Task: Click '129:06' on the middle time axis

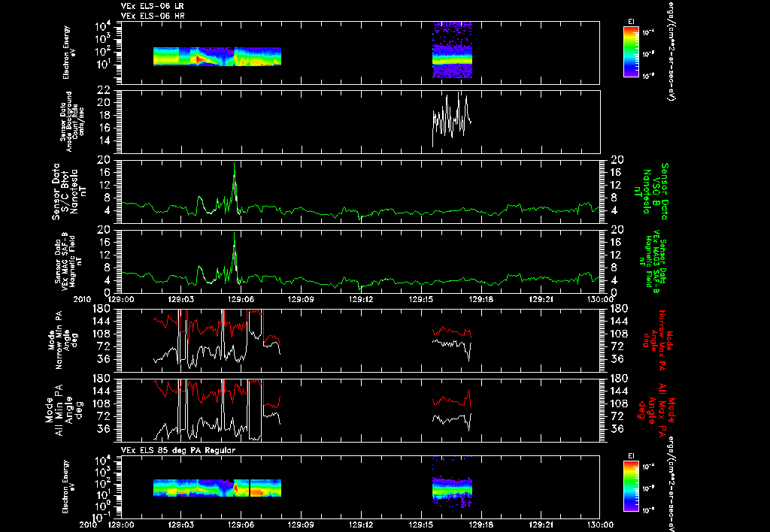Action: click(241, 299)
